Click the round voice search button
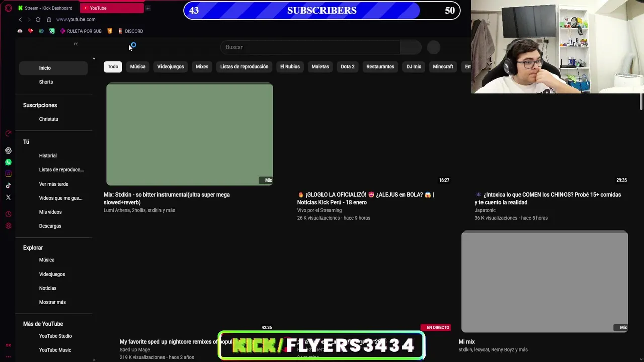 point(434,47)
